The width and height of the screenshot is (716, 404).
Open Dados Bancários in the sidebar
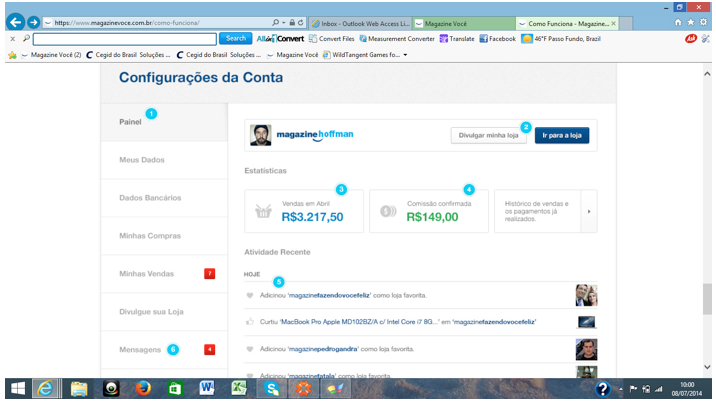point(164,198)
